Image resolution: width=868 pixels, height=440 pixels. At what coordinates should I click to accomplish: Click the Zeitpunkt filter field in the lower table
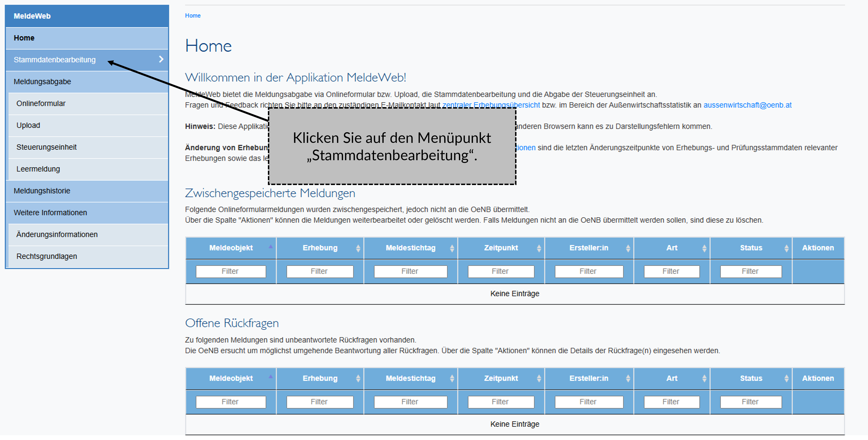(501, 402)
